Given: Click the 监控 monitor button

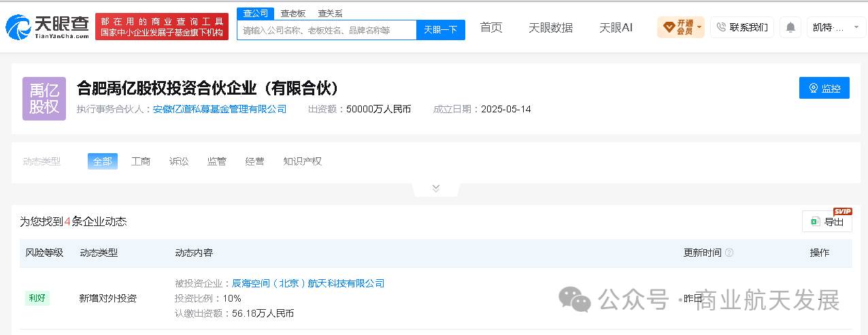Looking at the screenshot, I should tap(824, 88).
